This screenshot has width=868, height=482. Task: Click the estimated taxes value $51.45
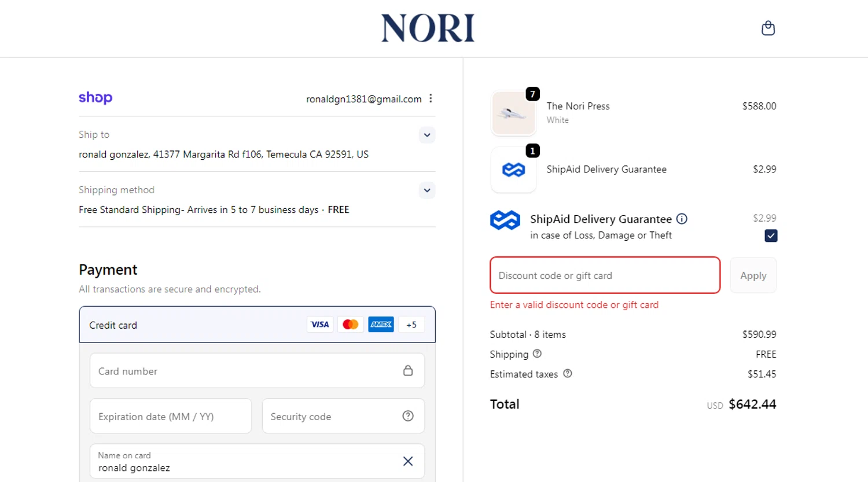(762, 374)
